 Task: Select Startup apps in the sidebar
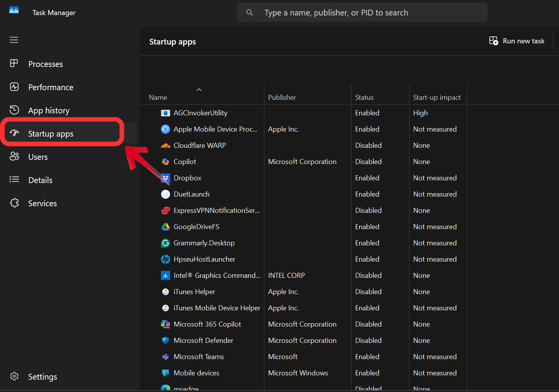click(50, 134)
